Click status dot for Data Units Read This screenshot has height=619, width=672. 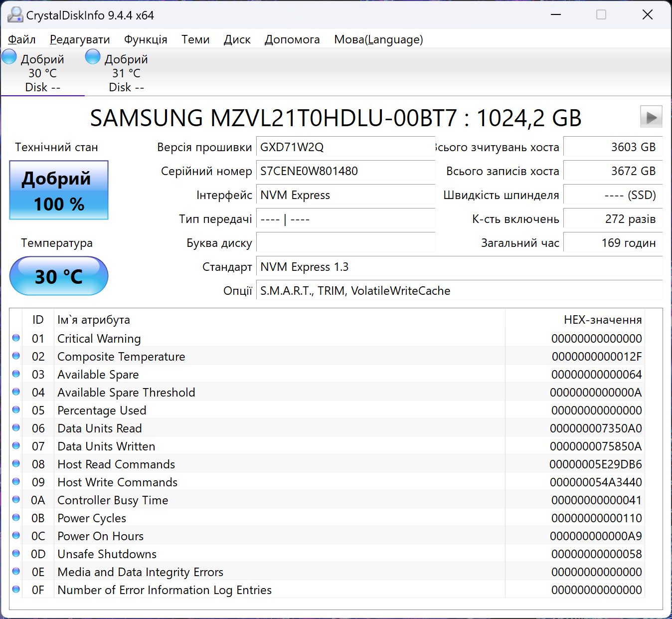[x=16, y=427]
